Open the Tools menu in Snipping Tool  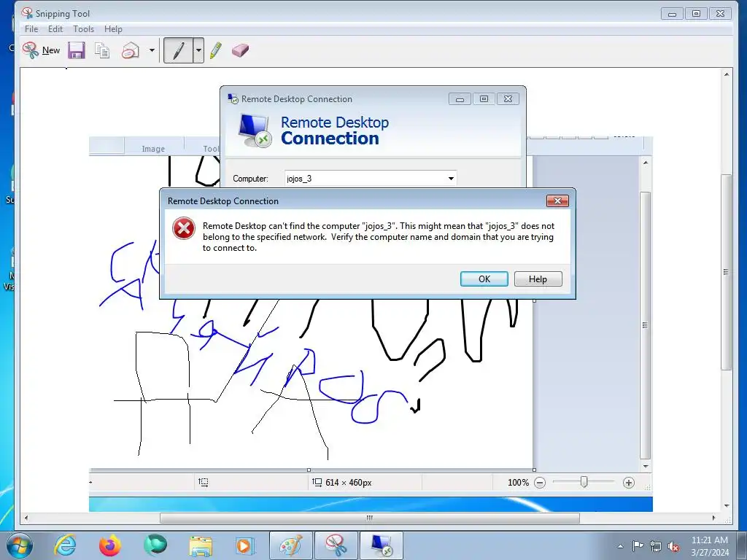point(83,29)
